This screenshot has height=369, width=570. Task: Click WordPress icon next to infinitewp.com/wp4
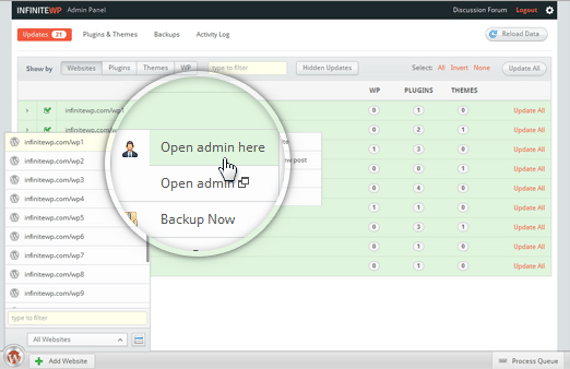click(15, 198)
